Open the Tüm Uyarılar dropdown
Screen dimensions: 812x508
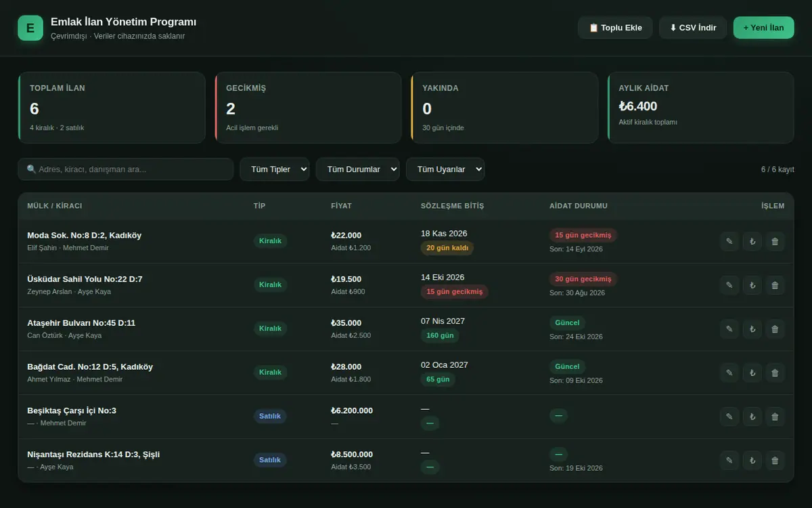click(445, 169)
